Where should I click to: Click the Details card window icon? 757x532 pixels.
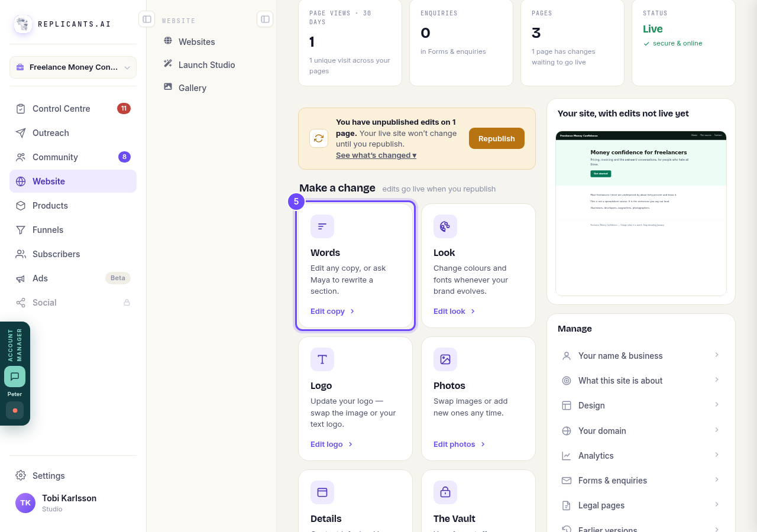(x=322, y=492)
